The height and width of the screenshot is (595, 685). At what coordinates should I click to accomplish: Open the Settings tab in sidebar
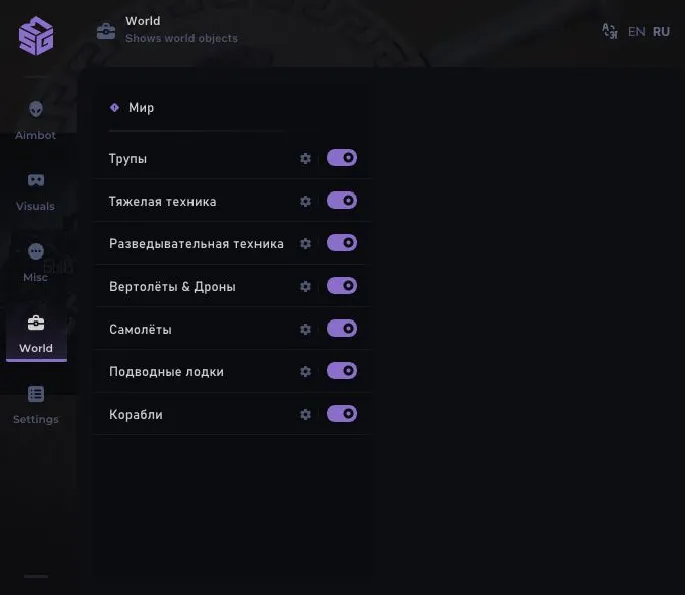coord(36,403)
